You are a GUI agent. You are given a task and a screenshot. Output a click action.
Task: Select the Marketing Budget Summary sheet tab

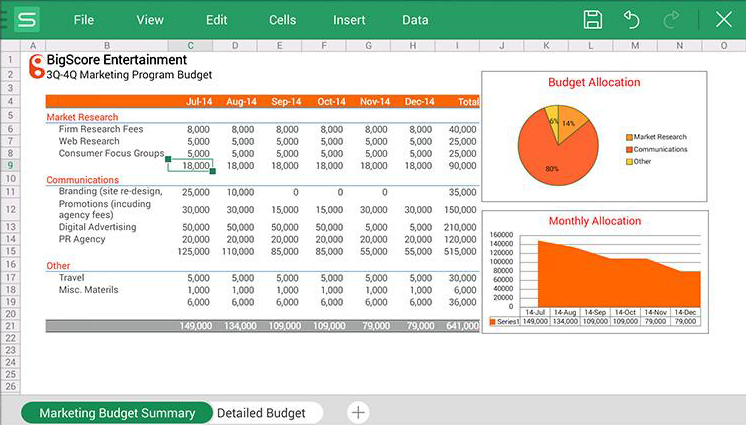coord(116,413)
